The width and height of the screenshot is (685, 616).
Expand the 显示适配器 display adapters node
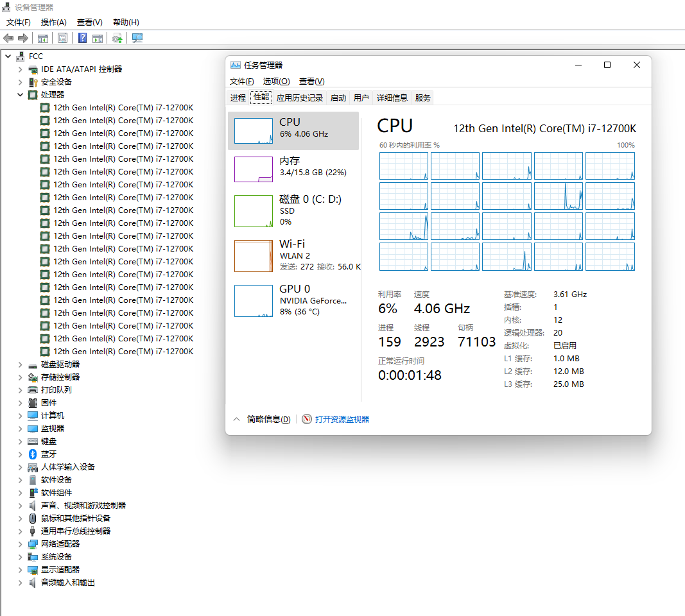click(21, 570)
